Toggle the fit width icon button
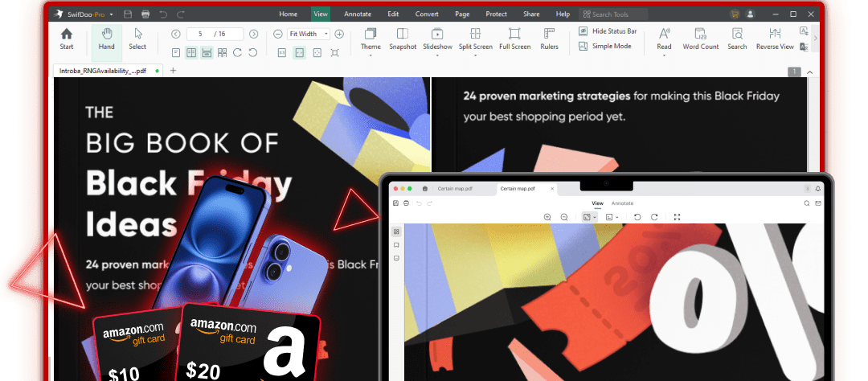 click(300, 52)
